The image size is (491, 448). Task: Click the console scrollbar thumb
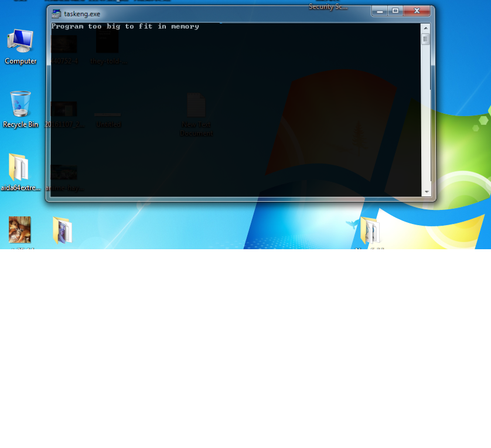point(425,39)
